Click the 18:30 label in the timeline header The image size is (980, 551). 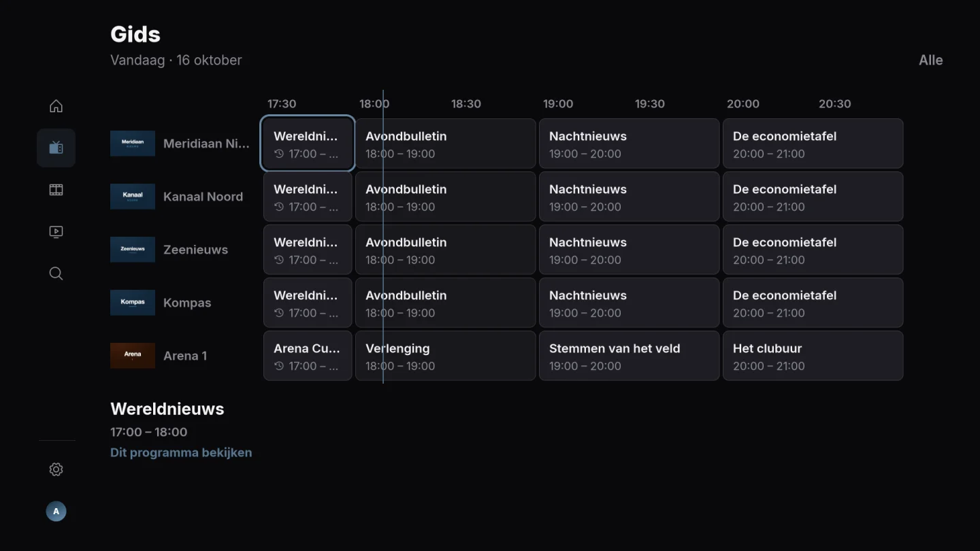[466, 104]
